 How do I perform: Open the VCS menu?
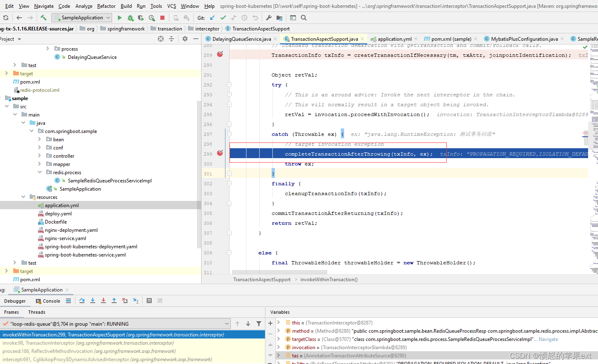pos(171,6)
